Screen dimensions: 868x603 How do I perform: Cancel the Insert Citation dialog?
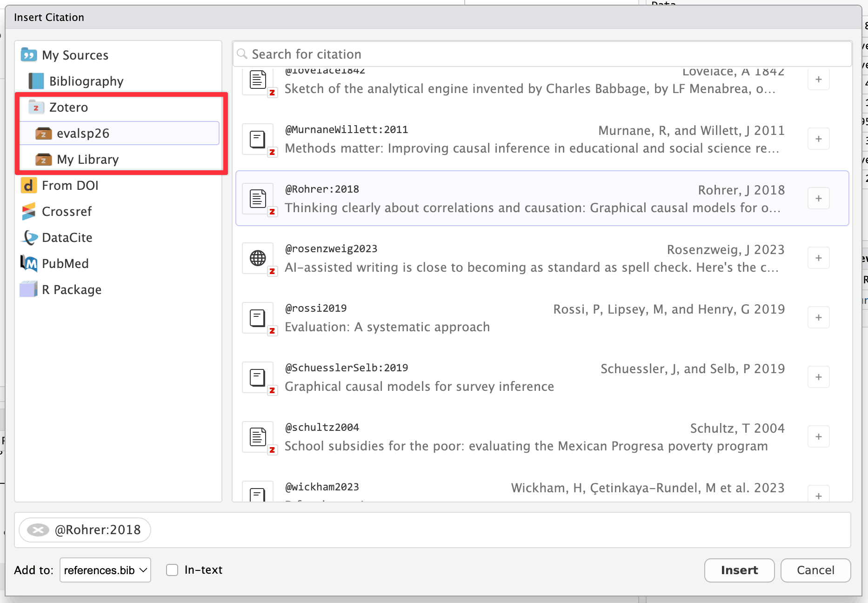[815, 570]
